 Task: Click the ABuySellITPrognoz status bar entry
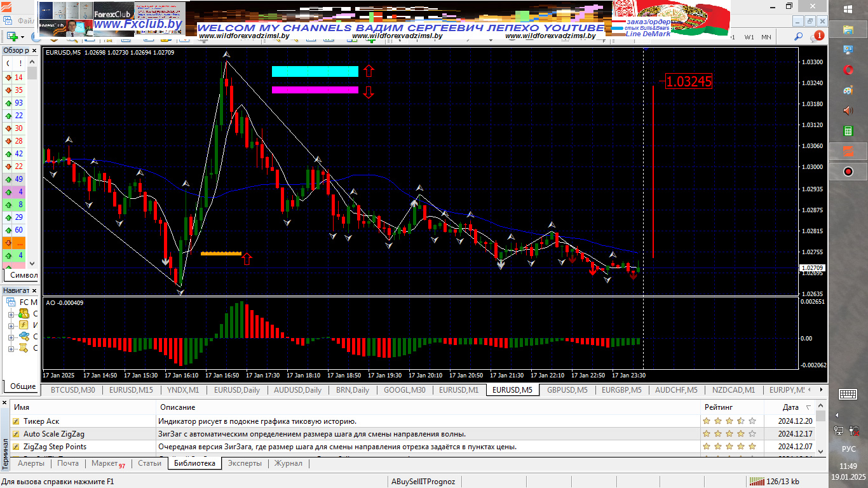click(423, 482)
